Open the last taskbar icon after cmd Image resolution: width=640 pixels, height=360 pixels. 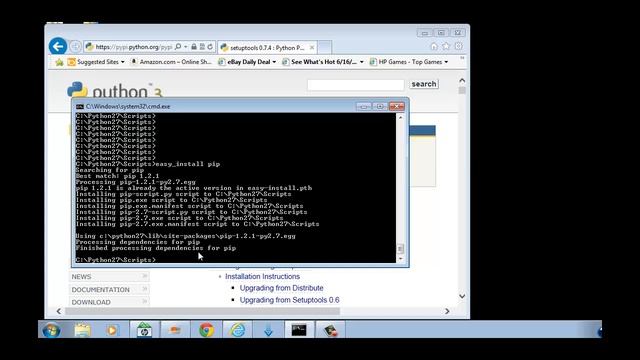tap(330, 330)
